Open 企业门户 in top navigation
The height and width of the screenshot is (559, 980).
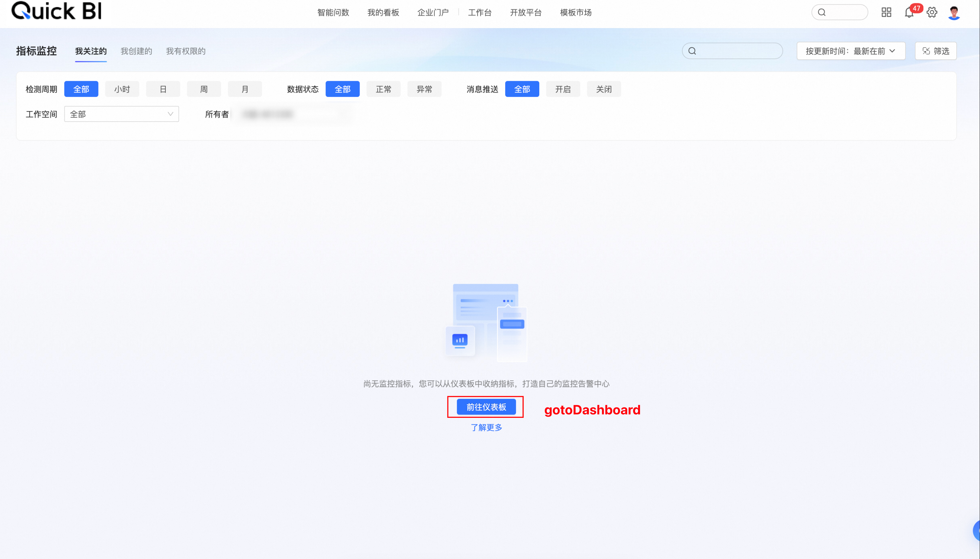point(433,12)
